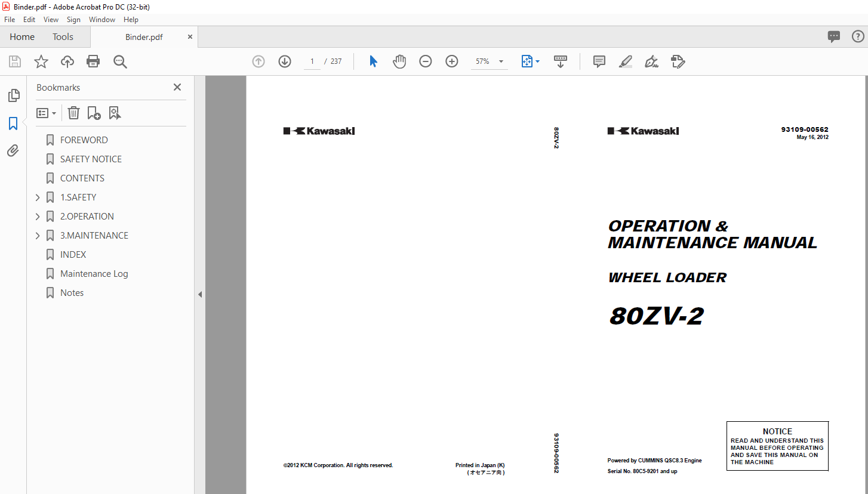The width and height of the screenshot is (868, 494).
Task: Select the Binder.pdf document tab
Action: tap(144, 37)
